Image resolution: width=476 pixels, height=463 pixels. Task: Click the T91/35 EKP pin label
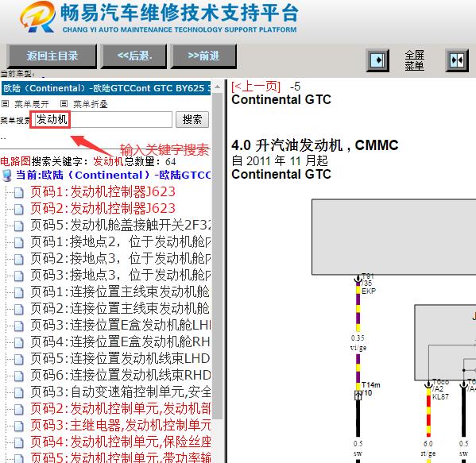[x=368, y=284]
